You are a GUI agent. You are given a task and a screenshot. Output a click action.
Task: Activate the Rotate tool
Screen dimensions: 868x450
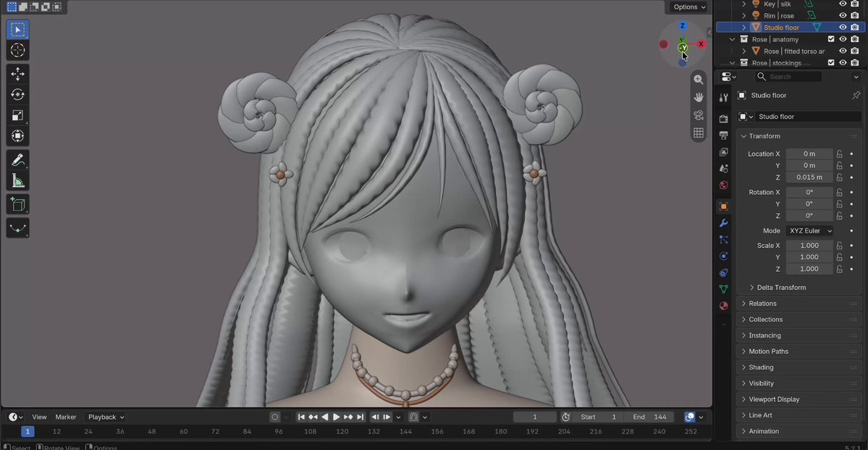[x=17, y=95]
